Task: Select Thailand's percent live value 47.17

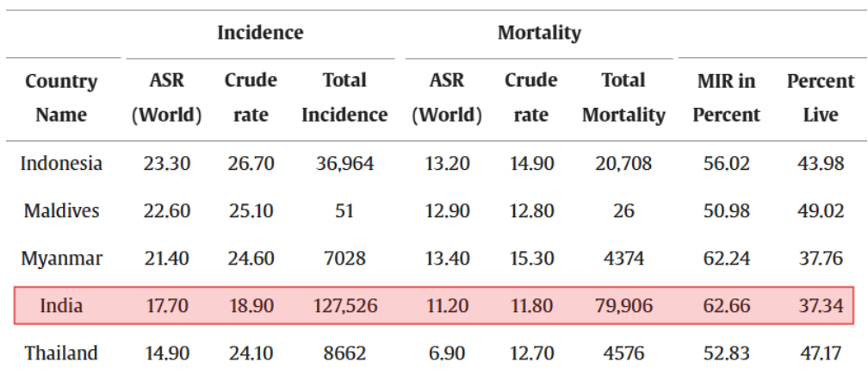Action: 821,353
